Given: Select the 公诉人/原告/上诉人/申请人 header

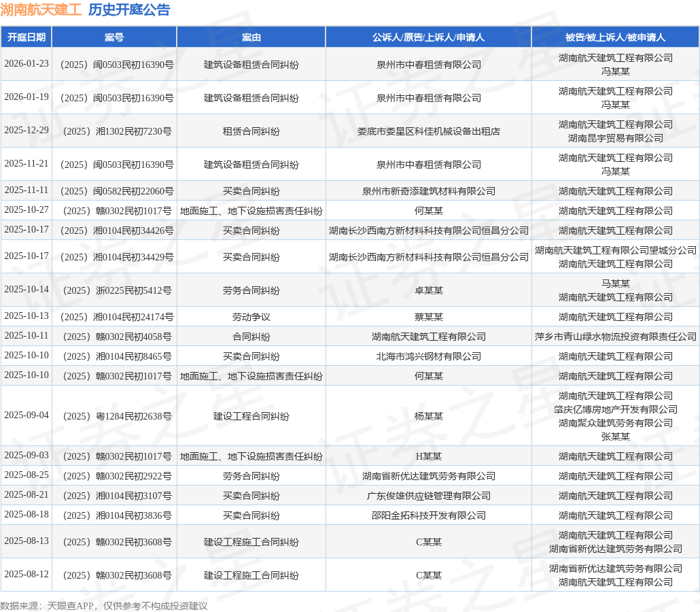Looking at the screenshot, I should coord(429,37).
